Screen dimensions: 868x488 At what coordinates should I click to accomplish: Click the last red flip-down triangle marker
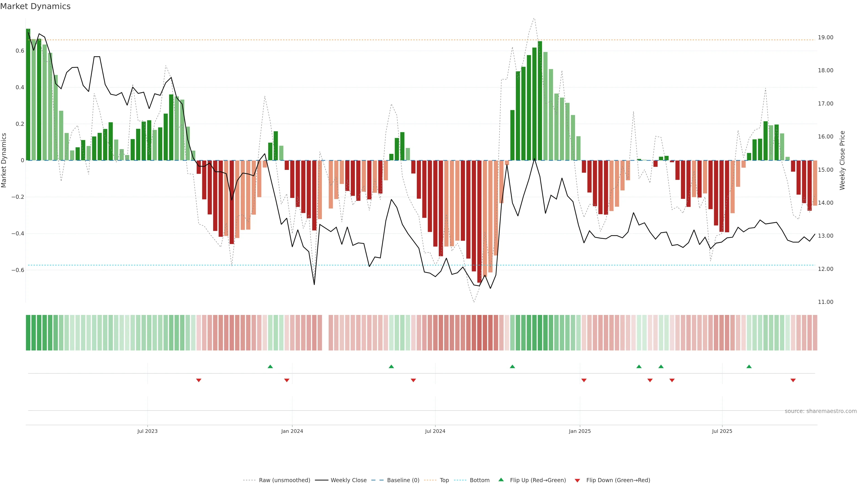pyautogui.click(x=793, y=380)
